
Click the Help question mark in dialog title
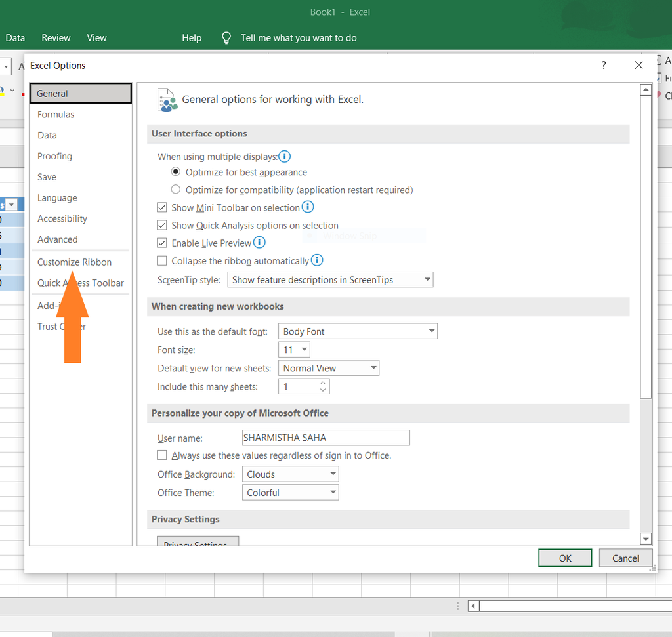coord(604,65)
